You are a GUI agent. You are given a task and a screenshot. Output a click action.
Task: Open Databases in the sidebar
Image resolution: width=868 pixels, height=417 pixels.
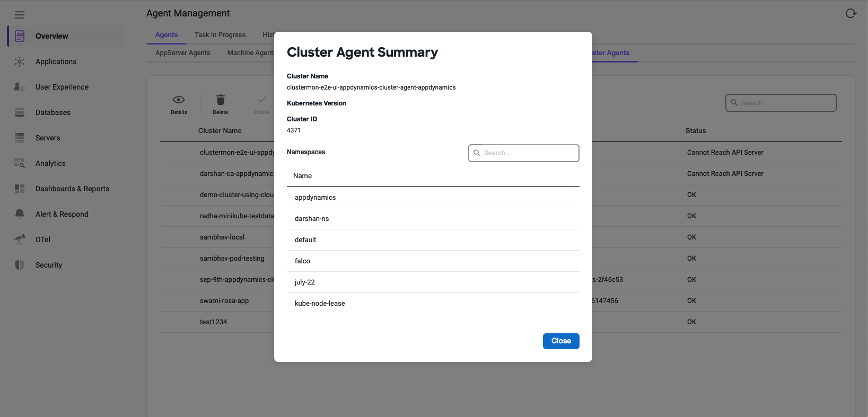(53, 112)
